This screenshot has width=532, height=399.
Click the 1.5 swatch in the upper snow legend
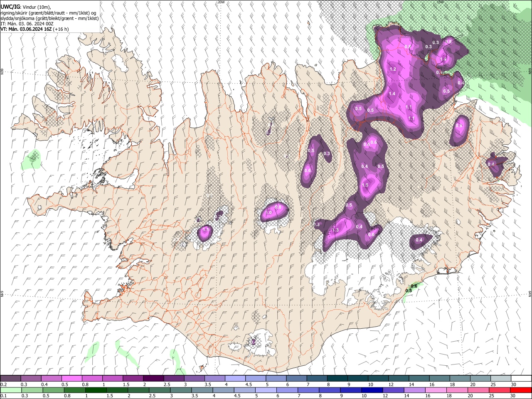133,379
